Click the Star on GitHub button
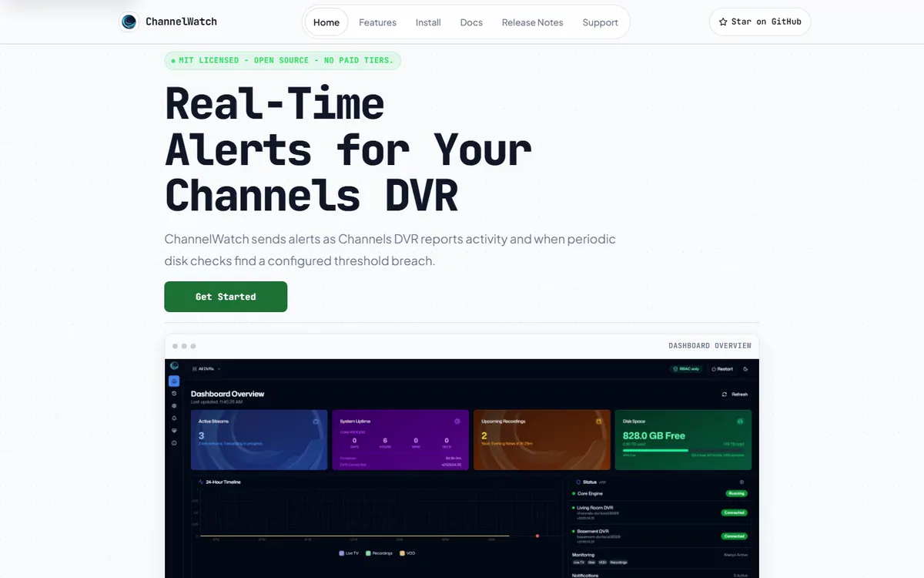 [x=760, y=22]
